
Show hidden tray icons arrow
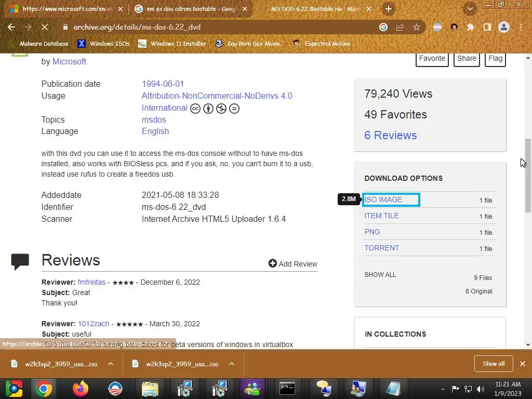(443, 389)
